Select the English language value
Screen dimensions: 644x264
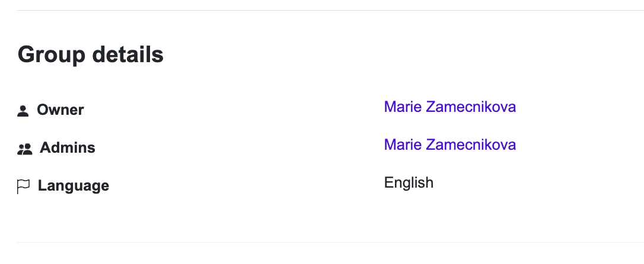[409, 182]
